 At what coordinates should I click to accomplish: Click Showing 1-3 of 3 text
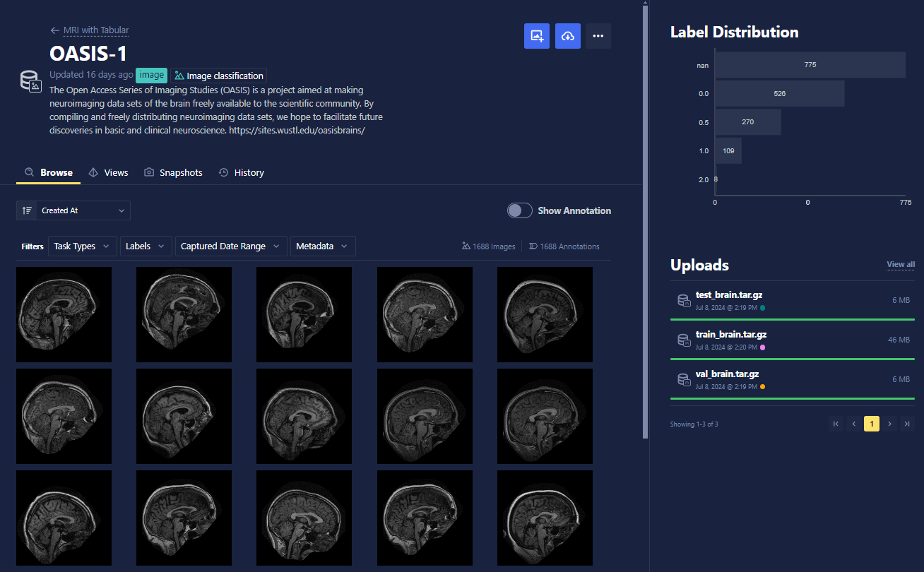pos(694,424)
